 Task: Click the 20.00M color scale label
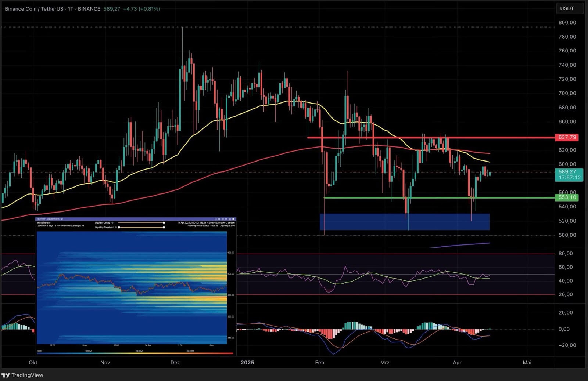pyautogui.click(x=139, y=351)
